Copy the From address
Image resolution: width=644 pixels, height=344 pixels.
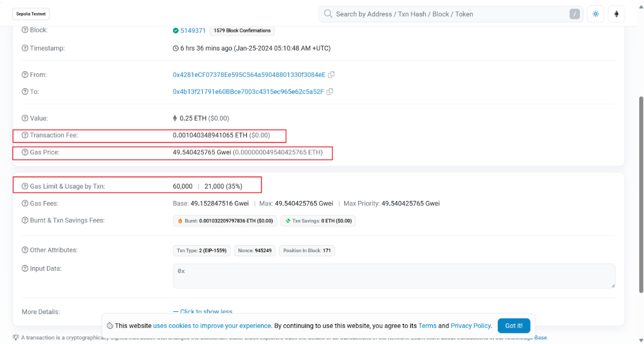tap(332, 75)
